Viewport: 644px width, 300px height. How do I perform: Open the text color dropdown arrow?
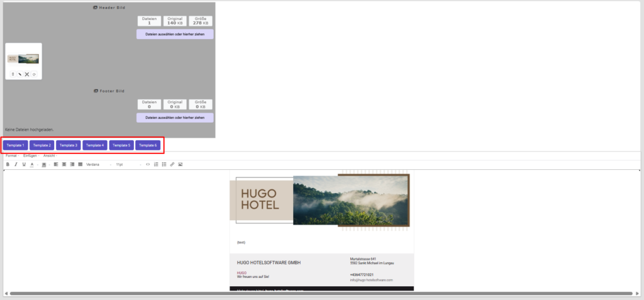(37, 164)
